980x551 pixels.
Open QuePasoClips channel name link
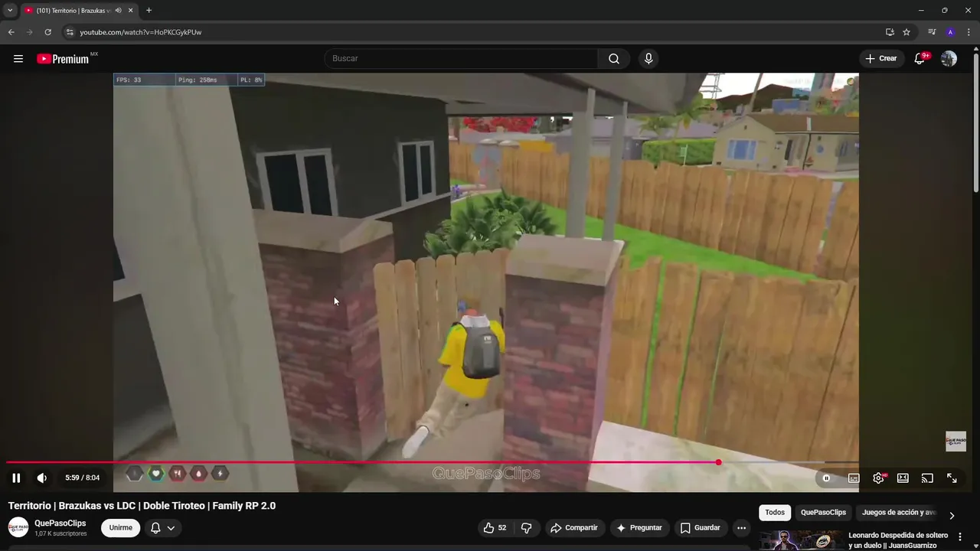click(60, 523)
